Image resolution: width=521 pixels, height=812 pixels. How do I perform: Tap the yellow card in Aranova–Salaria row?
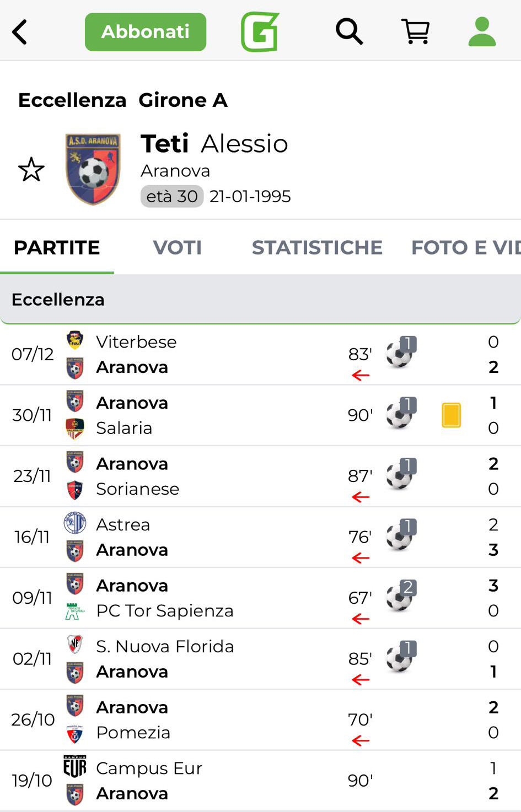pyautogui.click(x=451, y=415)
